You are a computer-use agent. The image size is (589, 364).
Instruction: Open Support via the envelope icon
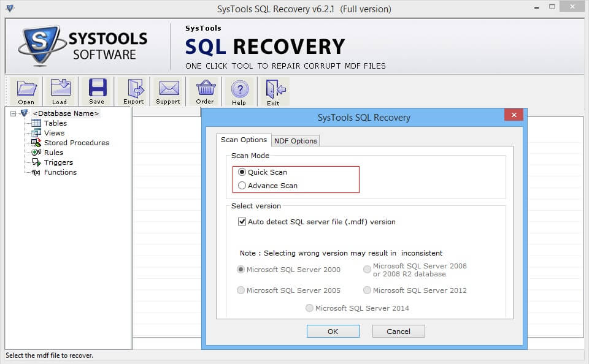pos(169,89)
